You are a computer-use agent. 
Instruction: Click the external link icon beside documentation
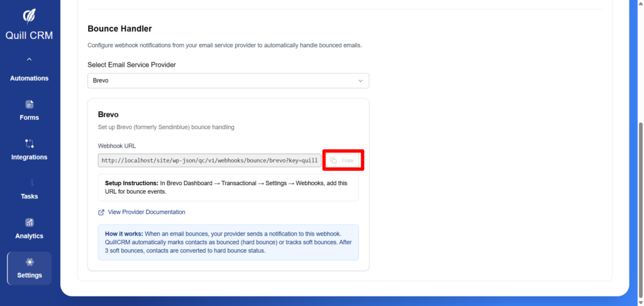click(x=101, y=212)
